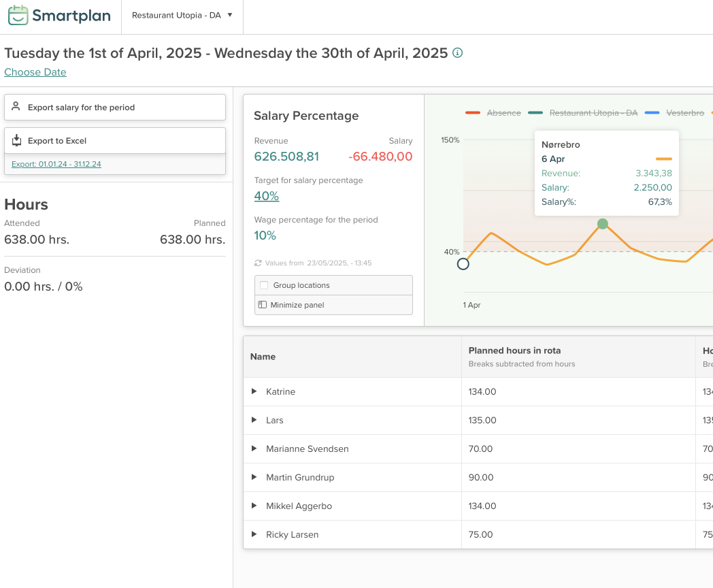Open the Restaurant Utopia - DA location dropdown
The height and width of the screenshot is (588, 713).
tap(182, 15)
